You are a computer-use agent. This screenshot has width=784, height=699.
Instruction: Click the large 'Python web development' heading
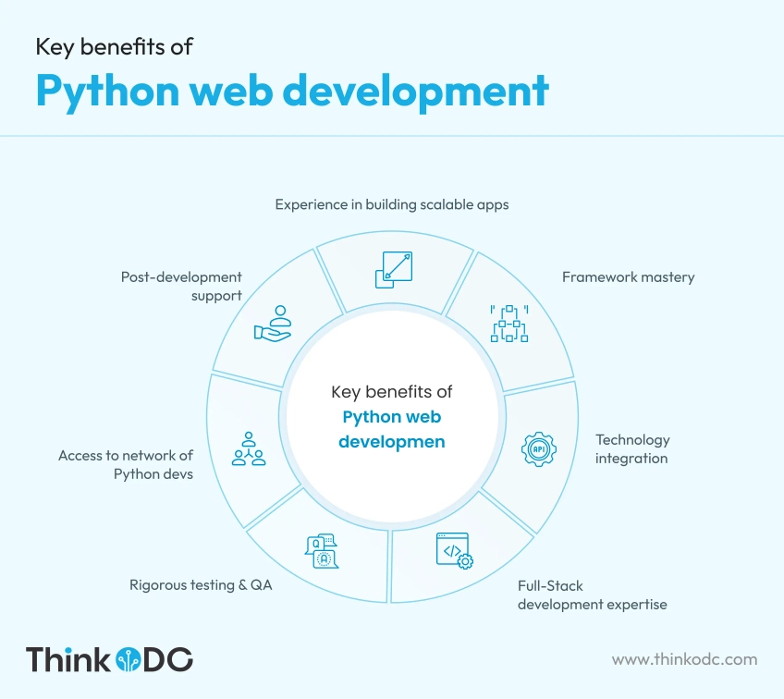[x=292, y=92]
